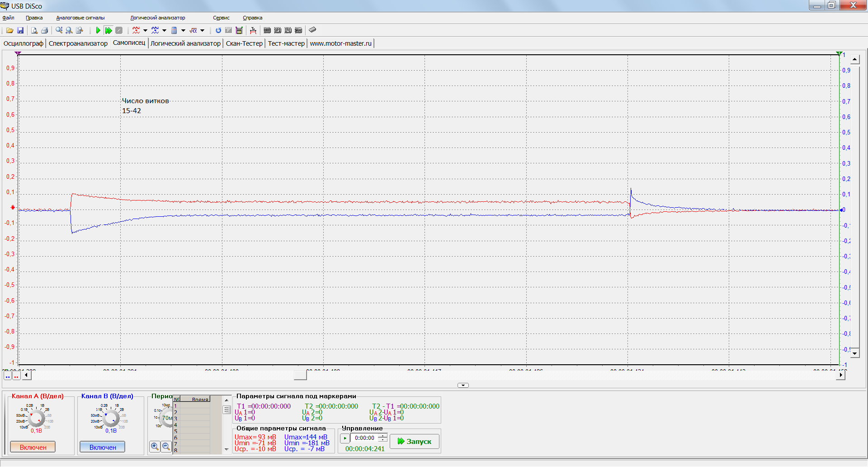Click the blue refresh arrow icon
The height and width of the screenshot is (467, 868).
(x=218, y=30)
